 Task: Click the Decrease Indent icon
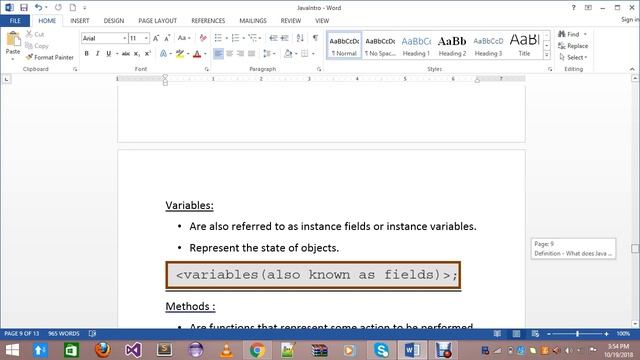pyautogui.click(x=273, y=38)
